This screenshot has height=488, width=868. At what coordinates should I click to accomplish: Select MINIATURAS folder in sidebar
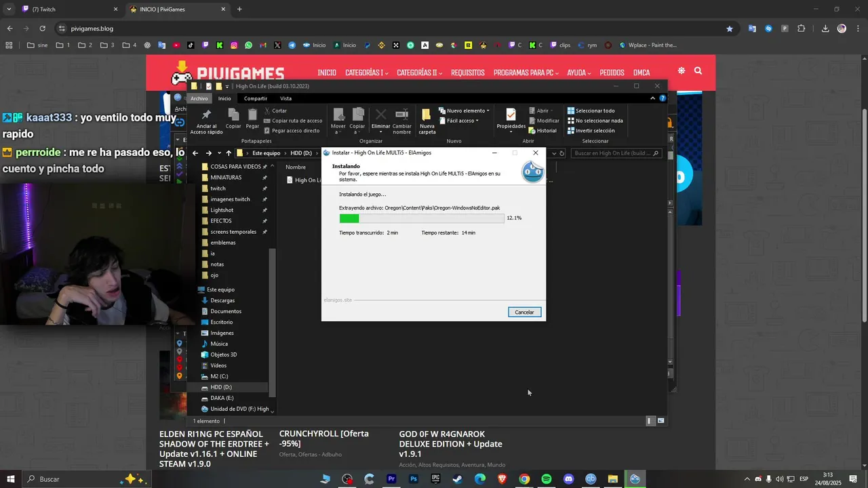(x=226, y=178)
